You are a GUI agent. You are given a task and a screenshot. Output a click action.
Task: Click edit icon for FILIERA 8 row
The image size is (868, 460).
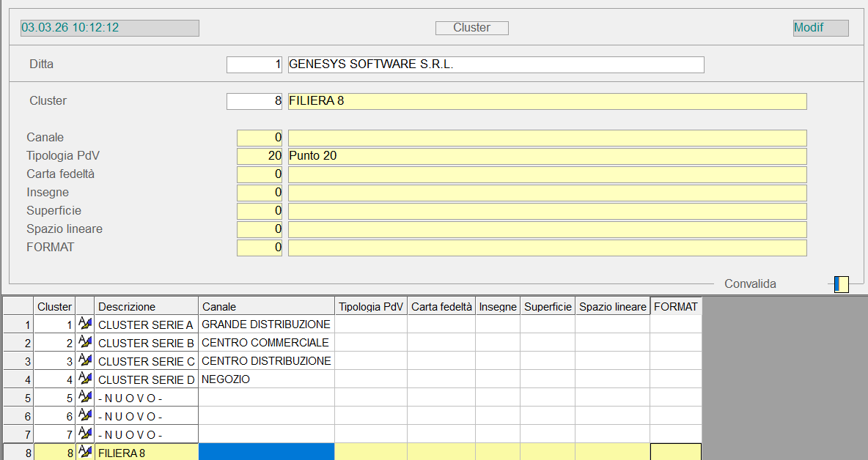(85, 452)
